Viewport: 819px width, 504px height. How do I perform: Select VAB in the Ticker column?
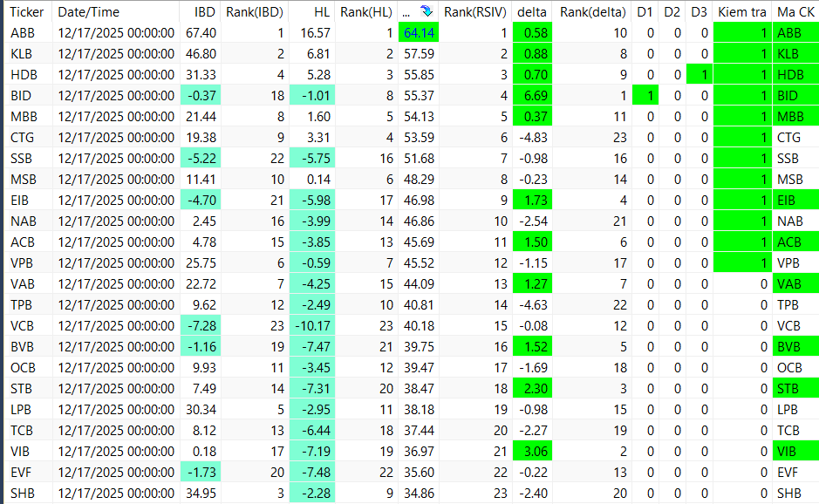coord(23,283)
